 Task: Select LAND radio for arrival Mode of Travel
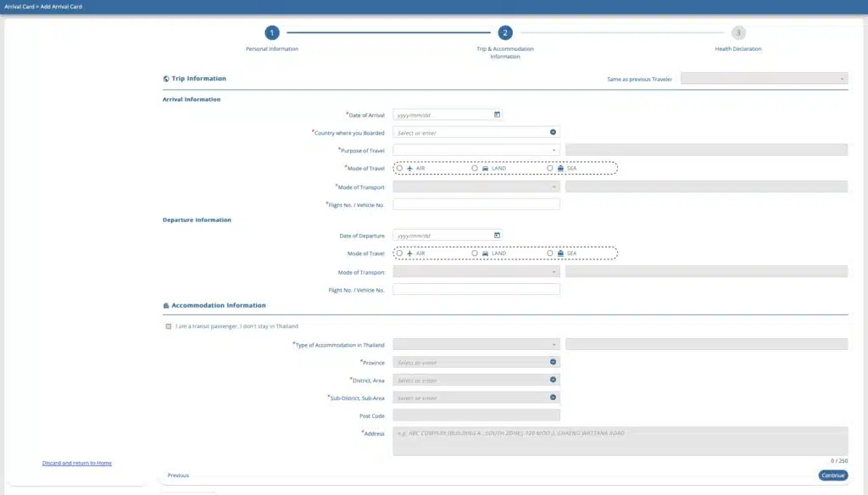[475, 169]
